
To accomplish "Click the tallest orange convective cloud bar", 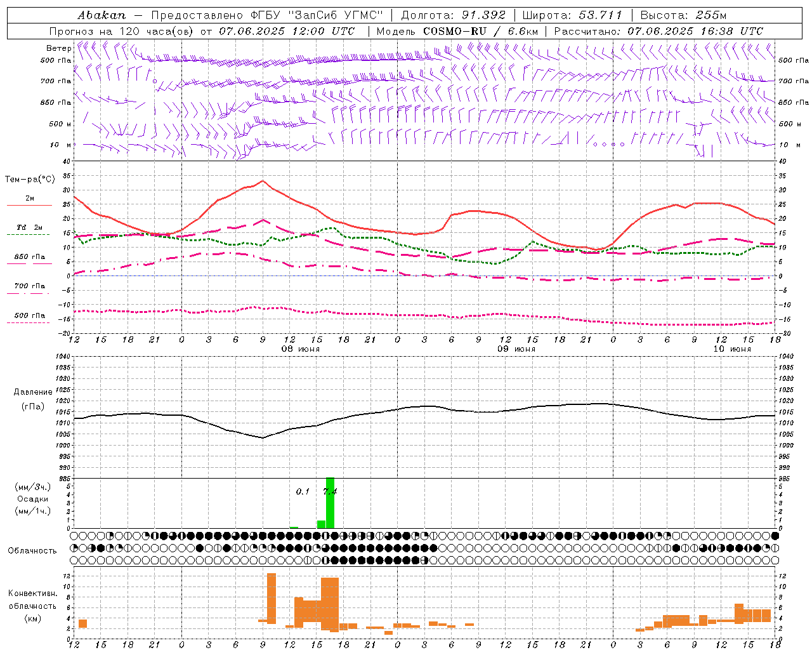I will click(x=272, y=599).
